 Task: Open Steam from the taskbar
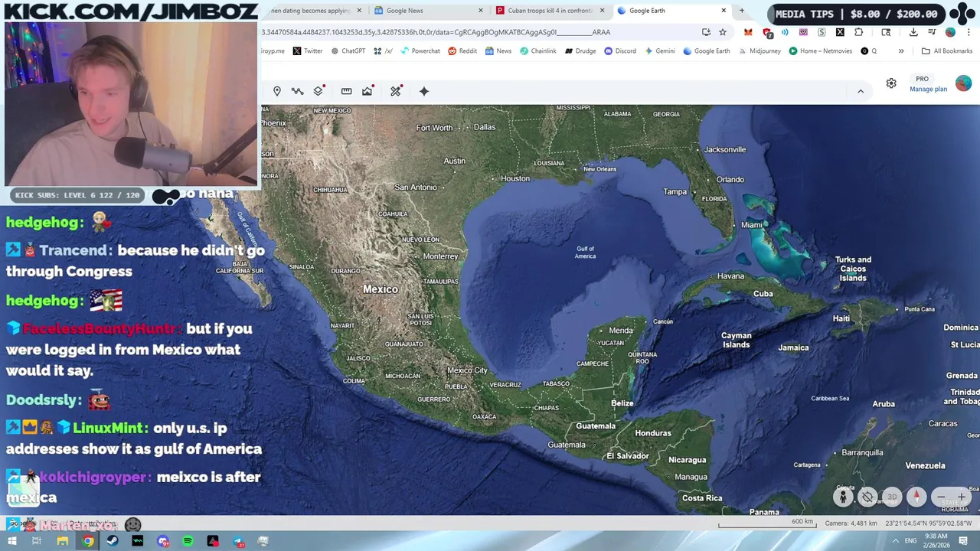pyautogui.click(x=113, y=541)
